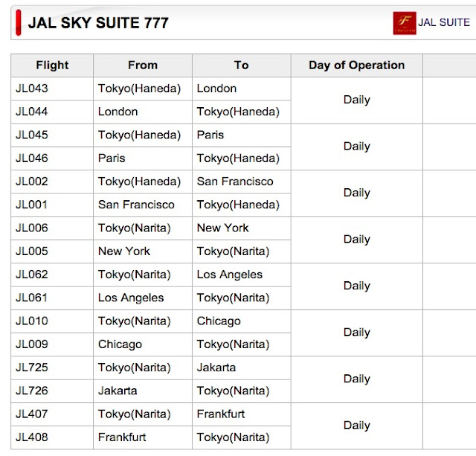Click Tokyo(Narita) origin in JL407 row
The image size is (476, 456).
(x=135, y=414)
